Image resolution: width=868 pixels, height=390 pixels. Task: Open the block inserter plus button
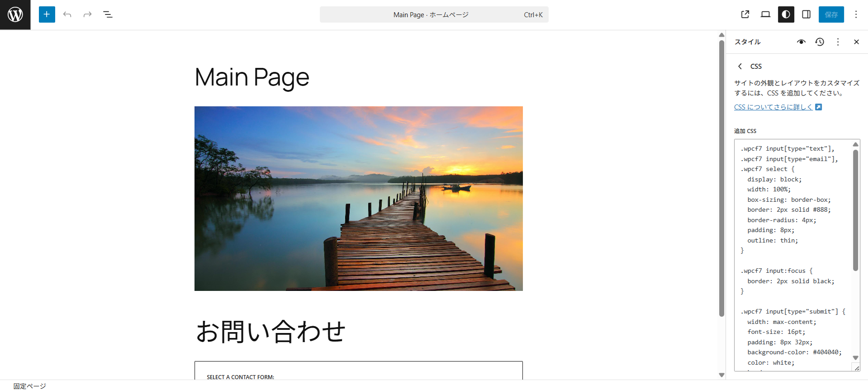pos(47,14)
